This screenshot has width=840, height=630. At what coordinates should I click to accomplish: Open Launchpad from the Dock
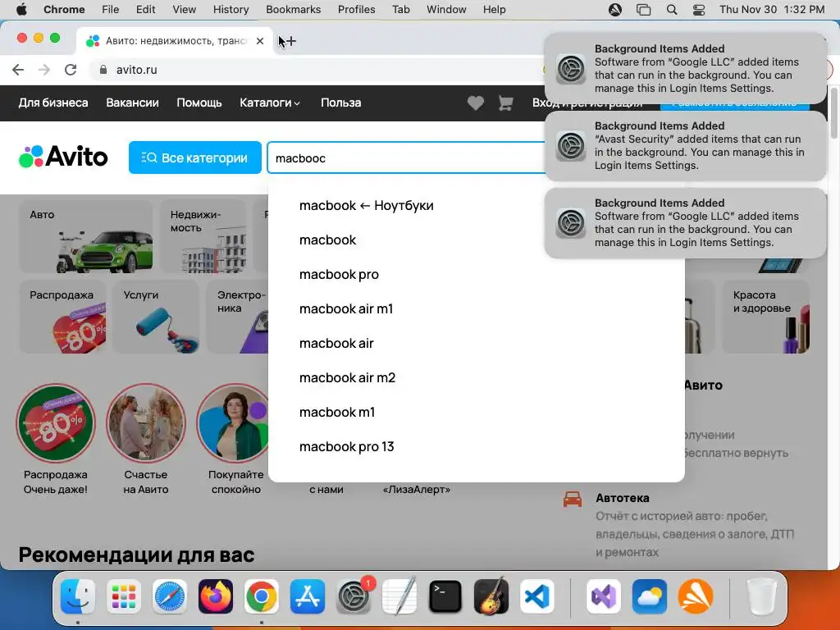pos(123,596)
